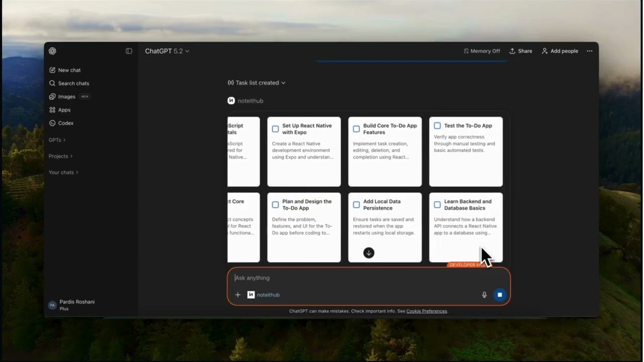Click Add people button
Image resolution: width=644 pixels, height=362 pixels.
(560, 51)
